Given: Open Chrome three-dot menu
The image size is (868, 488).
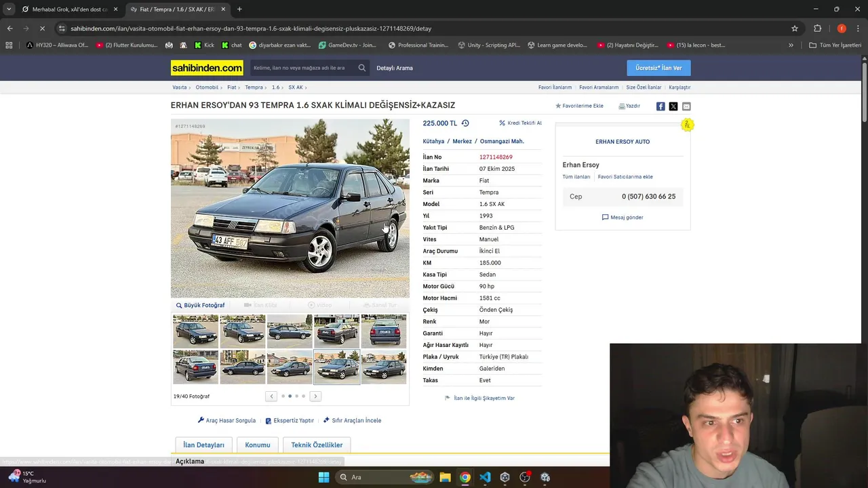Looking at the screenshot, I should 858,28.
